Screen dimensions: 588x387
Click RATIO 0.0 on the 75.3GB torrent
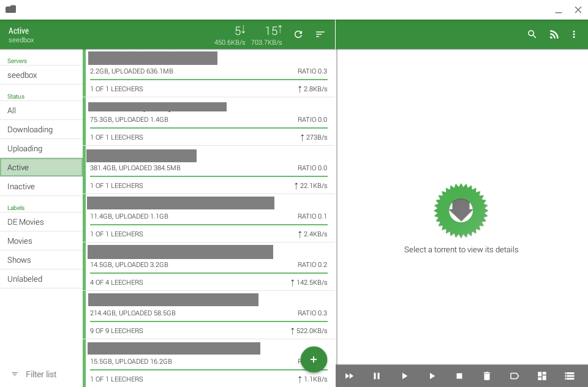312,119
